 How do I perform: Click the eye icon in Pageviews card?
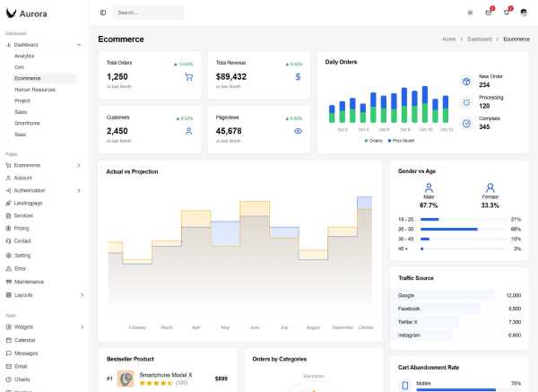298,131
